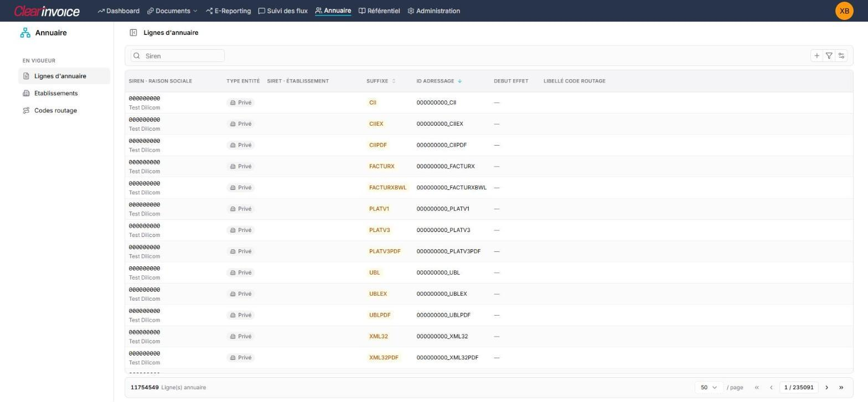Viewport: 868px width, 402px height.
Task: Go to E-Reporting
Action: (228, 11)
